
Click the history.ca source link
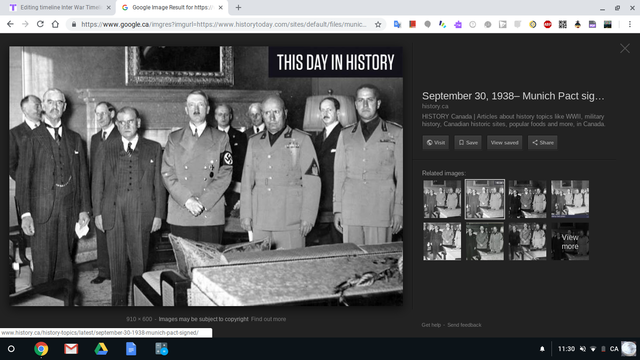pos(435,106)
